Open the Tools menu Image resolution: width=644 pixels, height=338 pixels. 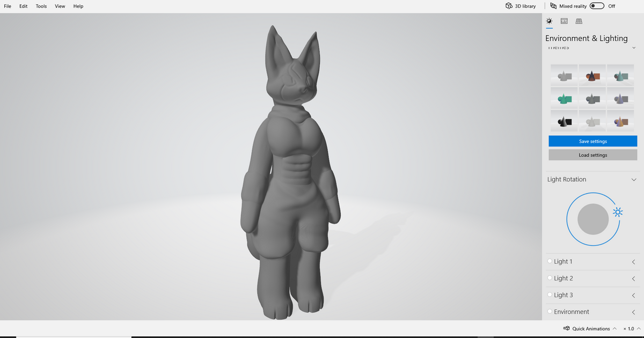[41, 6]
